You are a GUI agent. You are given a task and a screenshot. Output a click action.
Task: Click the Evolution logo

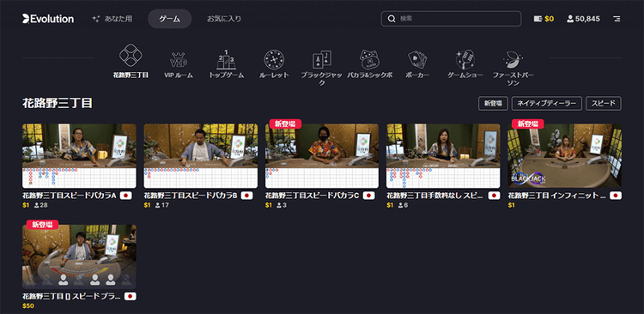pyautogui.click(x=48, y=19)
